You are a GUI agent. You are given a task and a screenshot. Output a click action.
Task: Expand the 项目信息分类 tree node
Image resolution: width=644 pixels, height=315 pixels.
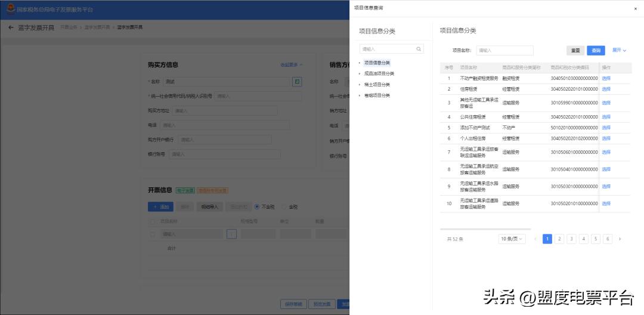click(x=360, y=63)
